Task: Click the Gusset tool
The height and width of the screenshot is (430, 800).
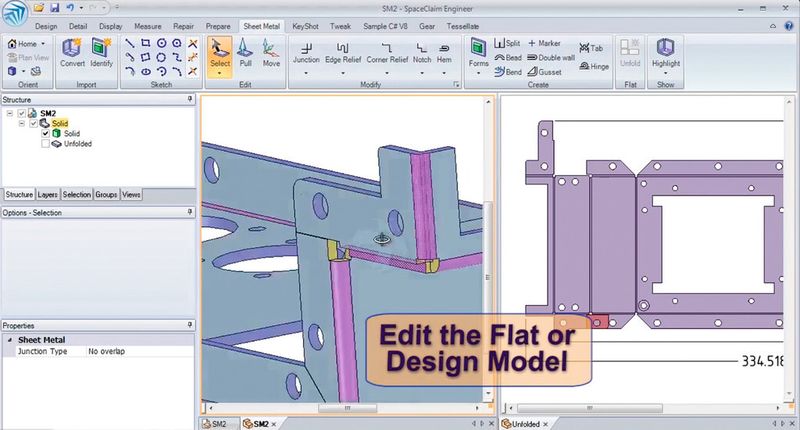Action: click(544, 72)
